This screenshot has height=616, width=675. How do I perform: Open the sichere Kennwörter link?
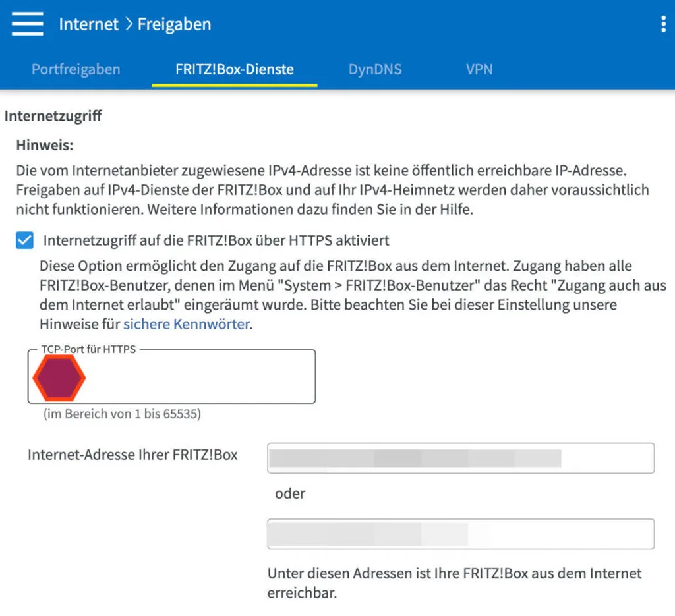(187, 324)
